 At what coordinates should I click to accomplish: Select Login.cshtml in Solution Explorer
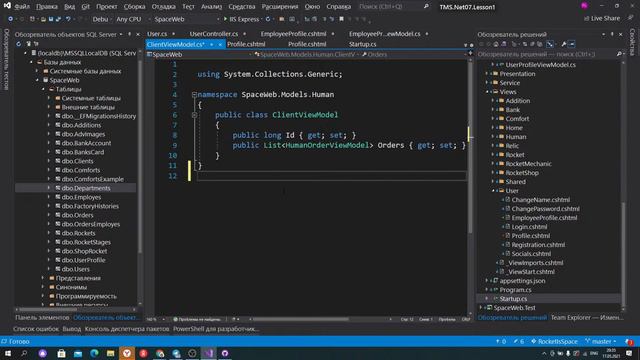[x=529, y=227]
